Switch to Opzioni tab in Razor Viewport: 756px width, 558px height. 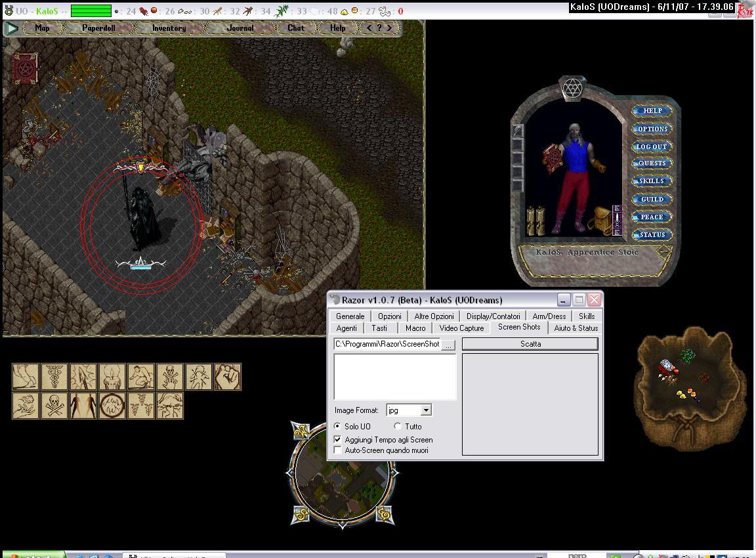390,316
